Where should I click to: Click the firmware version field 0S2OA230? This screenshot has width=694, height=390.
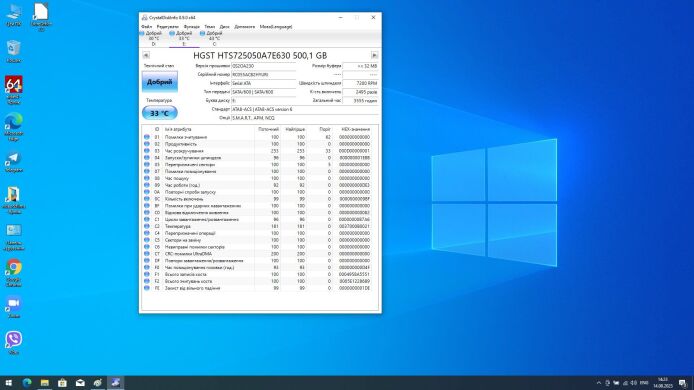tap(264, 66)
